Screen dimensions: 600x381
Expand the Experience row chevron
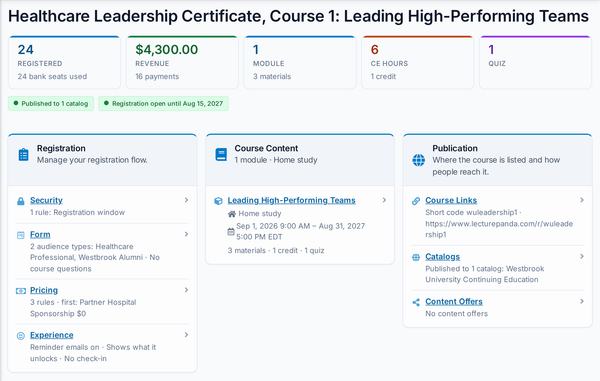186,335
